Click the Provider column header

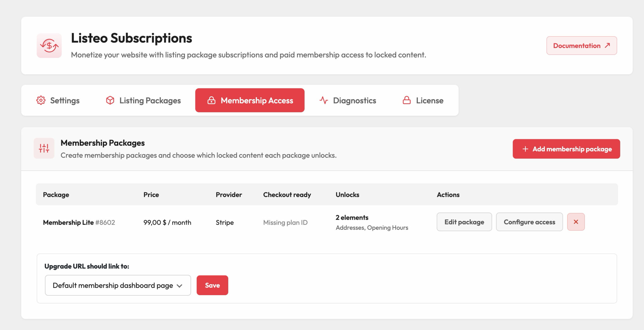[x=229, y=195]
